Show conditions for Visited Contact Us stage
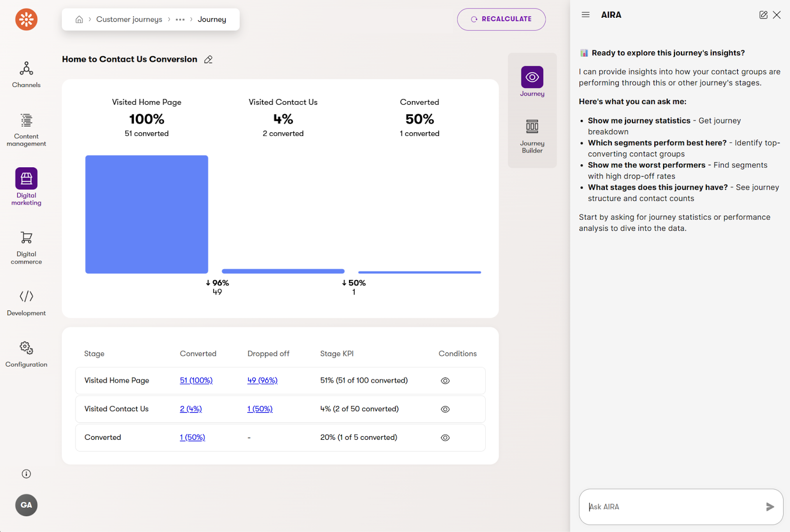Screen dimensions: 790x532 click(x=445, y=409)
